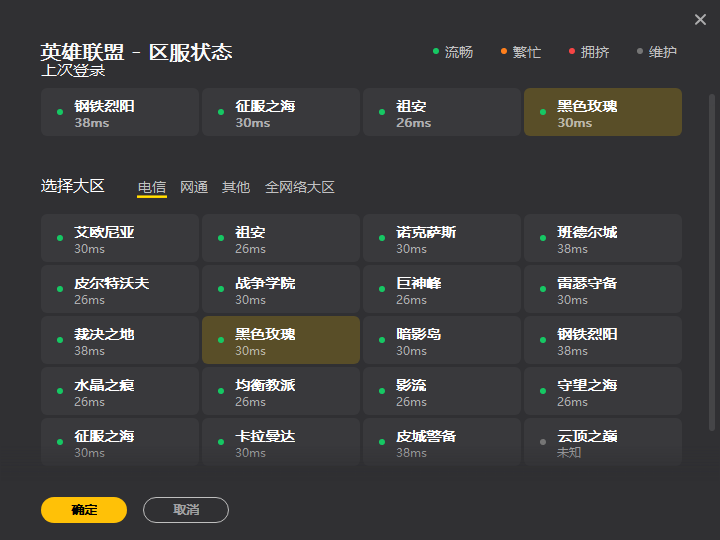Pick the 裁决之地 server
Viewport: 720px width, 540px height.
point(120,340)
